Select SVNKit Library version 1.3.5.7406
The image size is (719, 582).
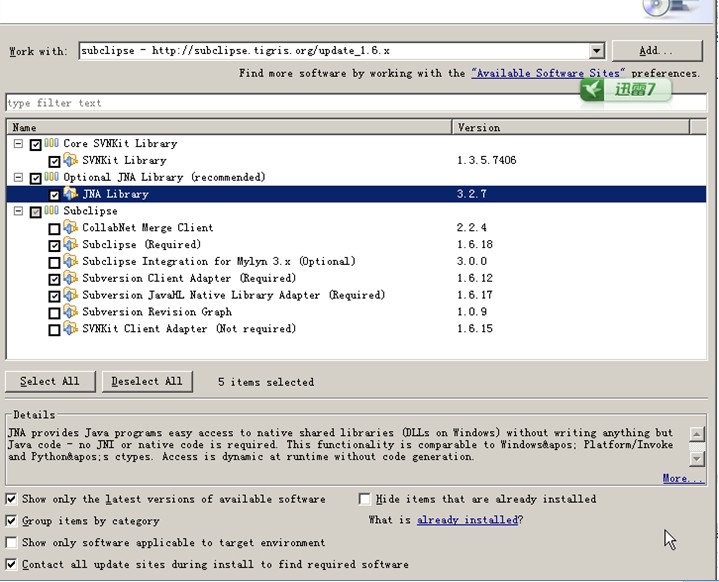pyautogui.click(x=487, y=160)
